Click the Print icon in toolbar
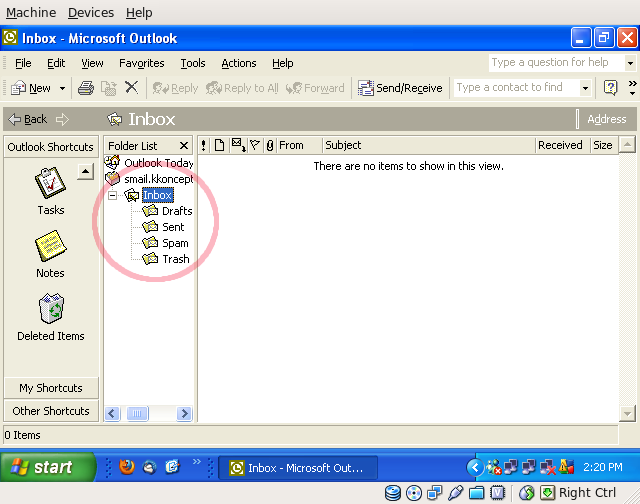The image size is (640, 504). 86,88
